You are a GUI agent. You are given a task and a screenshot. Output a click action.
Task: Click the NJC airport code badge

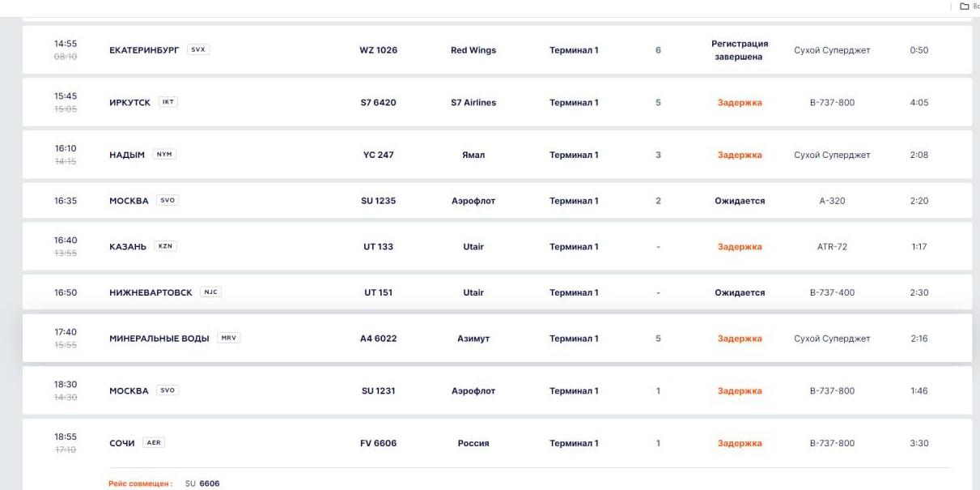tap(210, 292)
